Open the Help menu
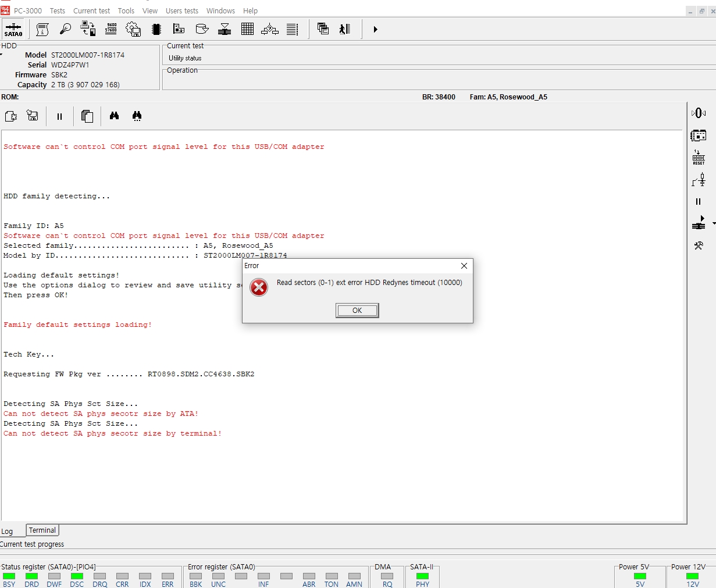This screenshot has height=588, width=716. 250,10
